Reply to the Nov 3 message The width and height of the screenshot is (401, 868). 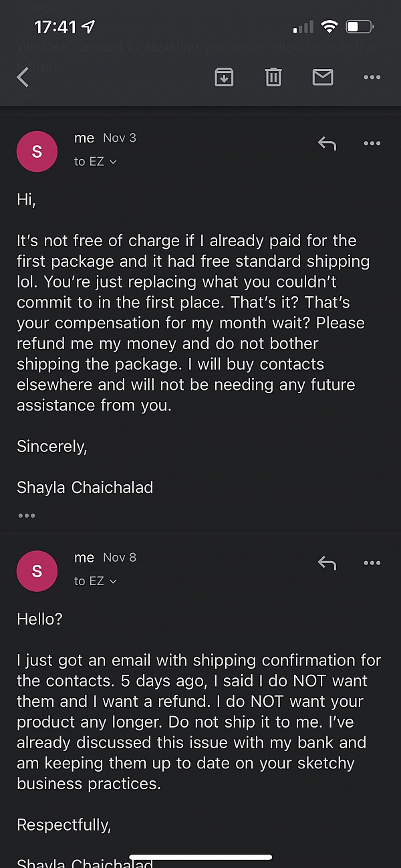[x=327, y=143]
